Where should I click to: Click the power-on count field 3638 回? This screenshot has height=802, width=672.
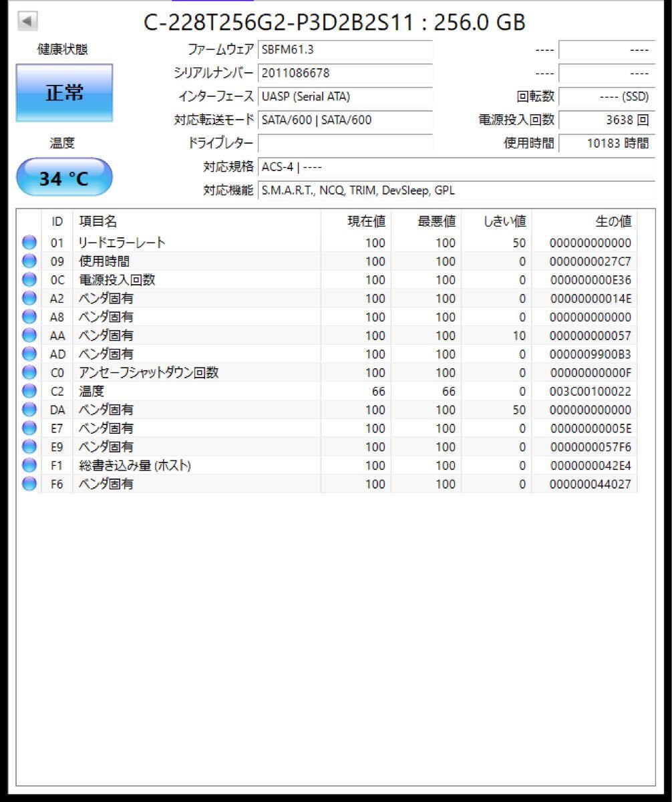[607, 120]
